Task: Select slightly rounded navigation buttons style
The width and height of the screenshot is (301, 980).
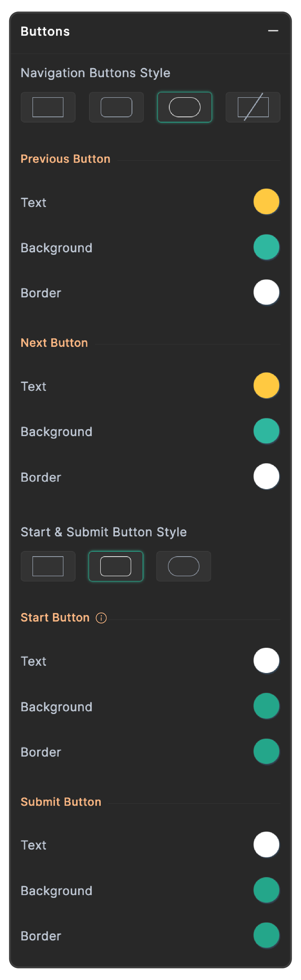Action: 117,107
